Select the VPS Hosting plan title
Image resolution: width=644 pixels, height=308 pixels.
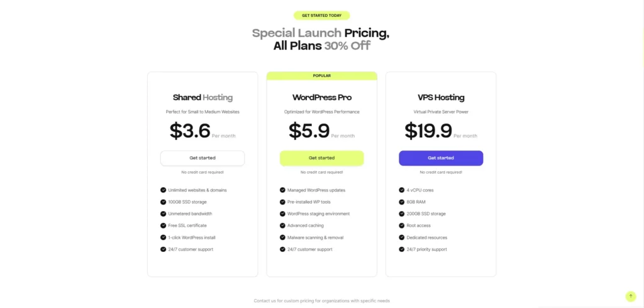pyautogui.click(x=441, y=98)
